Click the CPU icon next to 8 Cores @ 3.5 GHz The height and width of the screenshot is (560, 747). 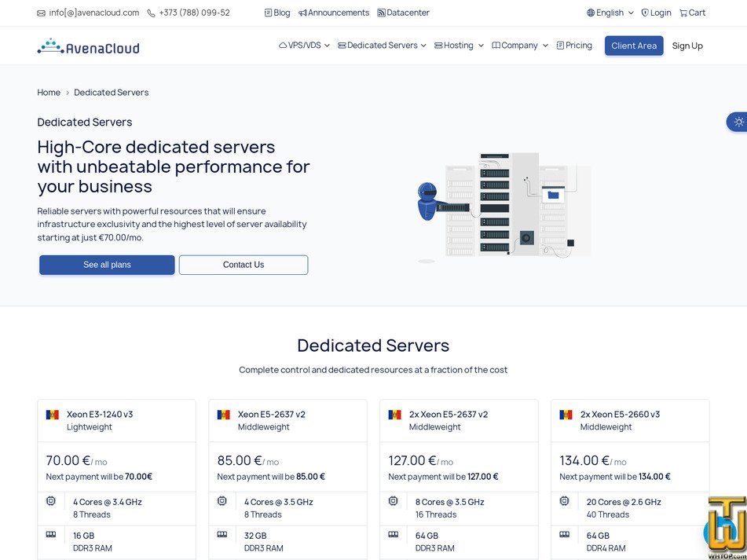point(393,501)
